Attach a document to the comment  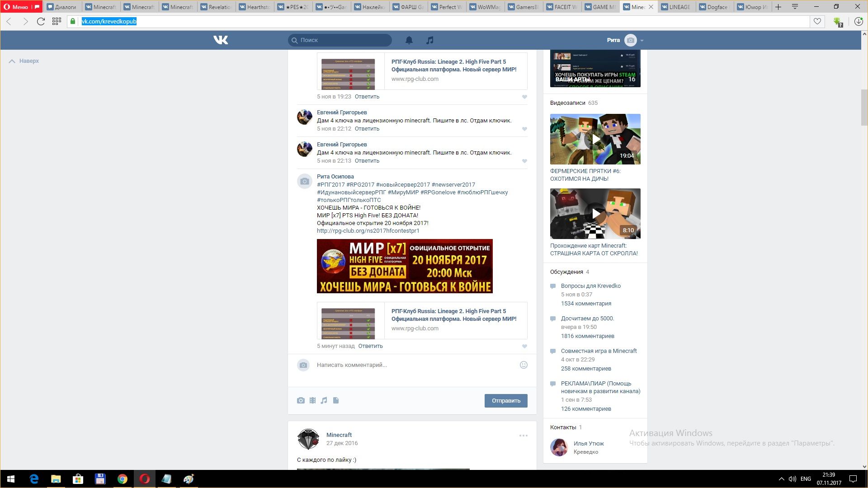[336, 400]
